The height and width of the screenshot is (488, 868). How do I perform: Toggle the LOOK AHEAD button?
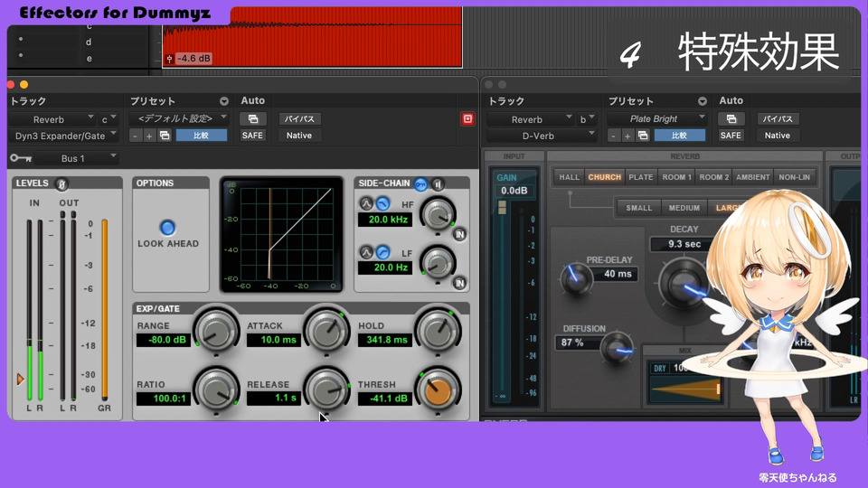[167, 228]
